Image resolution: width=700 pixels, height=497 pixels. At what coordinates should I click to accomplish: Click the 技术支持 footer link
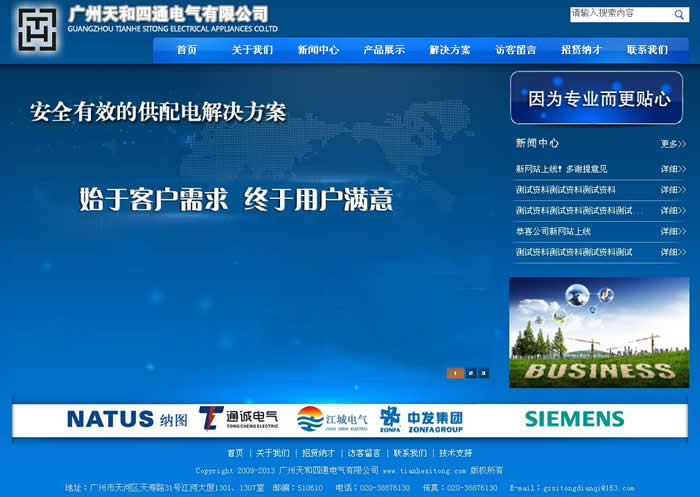point(455,453)
